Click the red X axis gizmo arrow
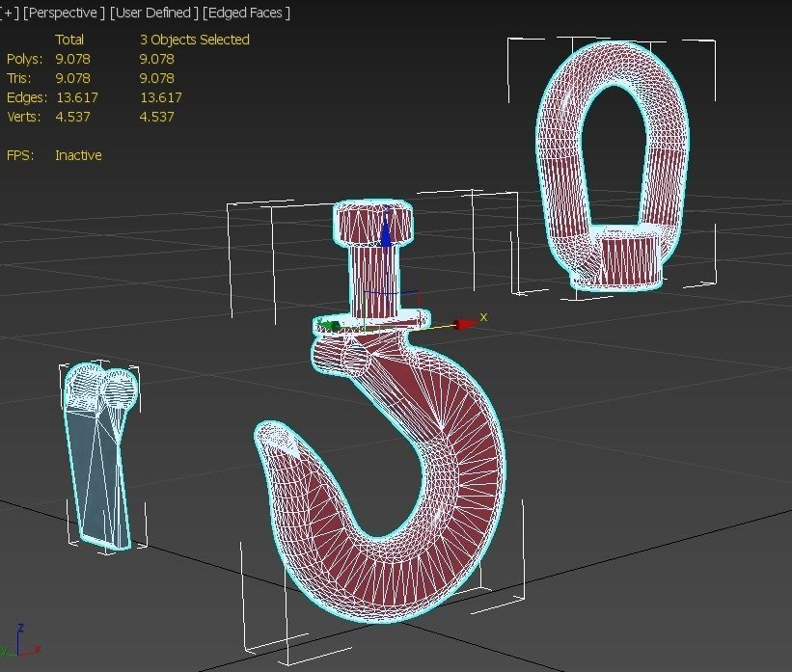The image size is (792, 672). [465, 324]
